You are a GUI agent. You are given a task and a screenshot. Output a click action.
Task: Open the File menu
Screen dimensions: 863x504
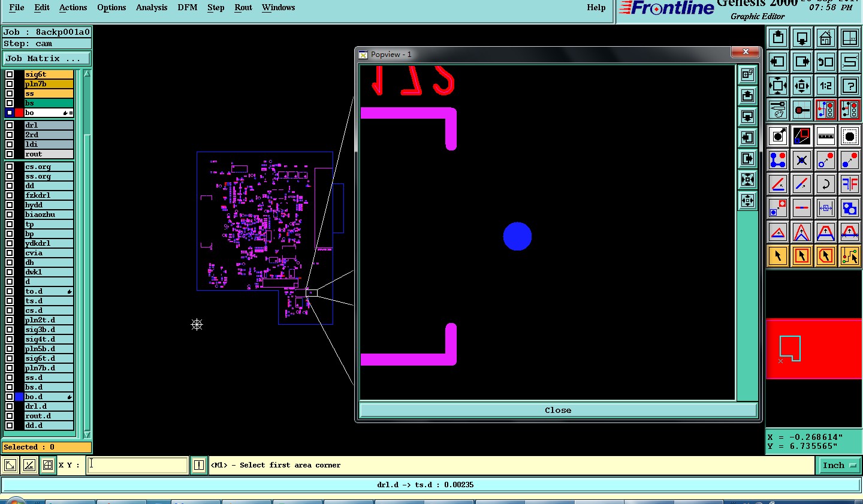17,7
